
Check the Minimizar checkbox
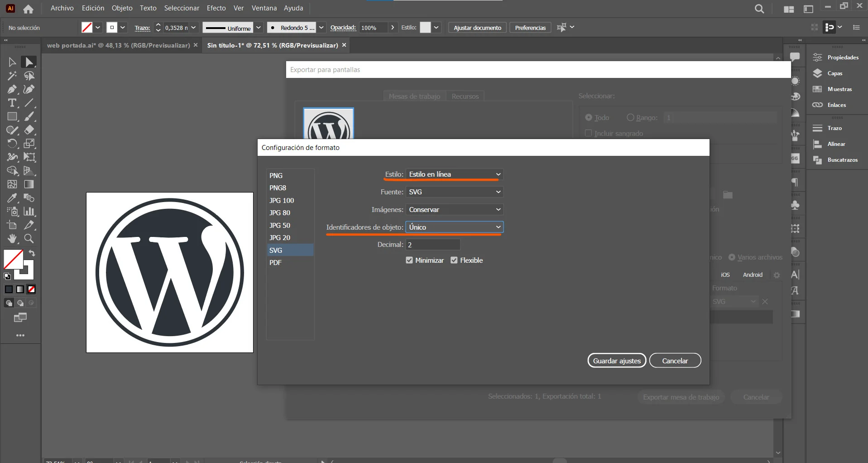pyautogui.click(x=409, y=260)
